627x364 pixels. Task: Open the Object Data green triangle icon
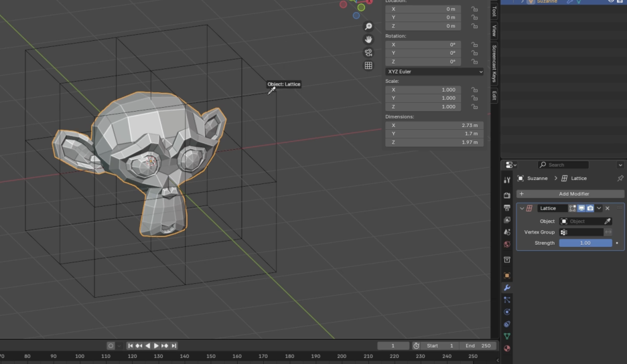(x=507, y=336)
